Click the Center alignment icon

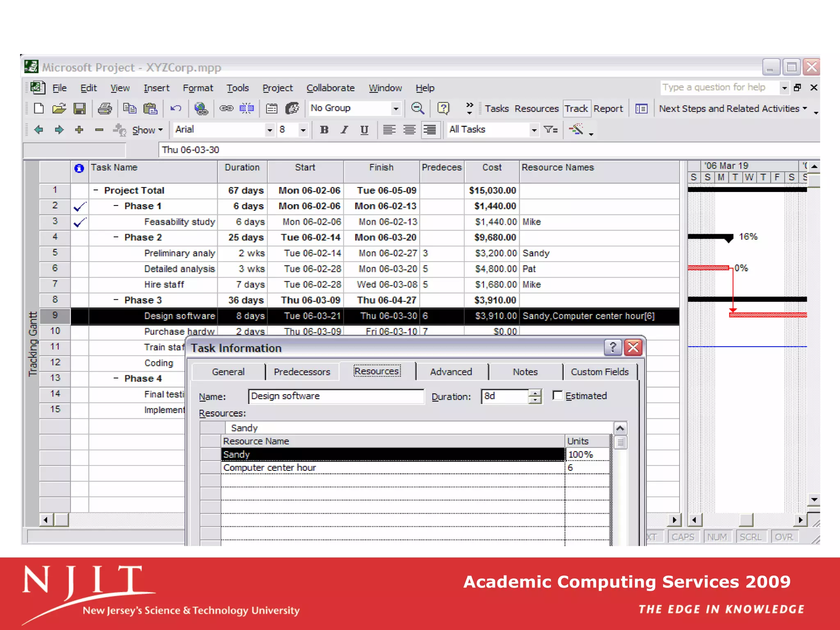pyautogui.click(x=409, y=130)
